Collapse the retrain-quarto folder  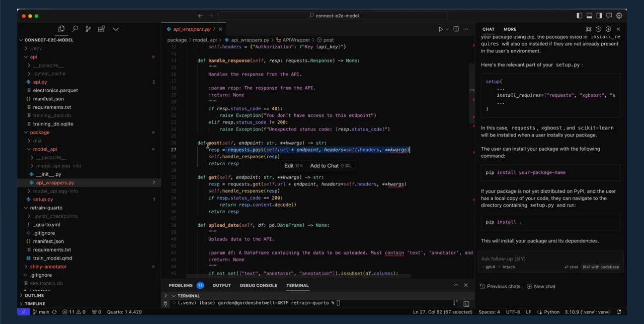click(x=46, y=208)
